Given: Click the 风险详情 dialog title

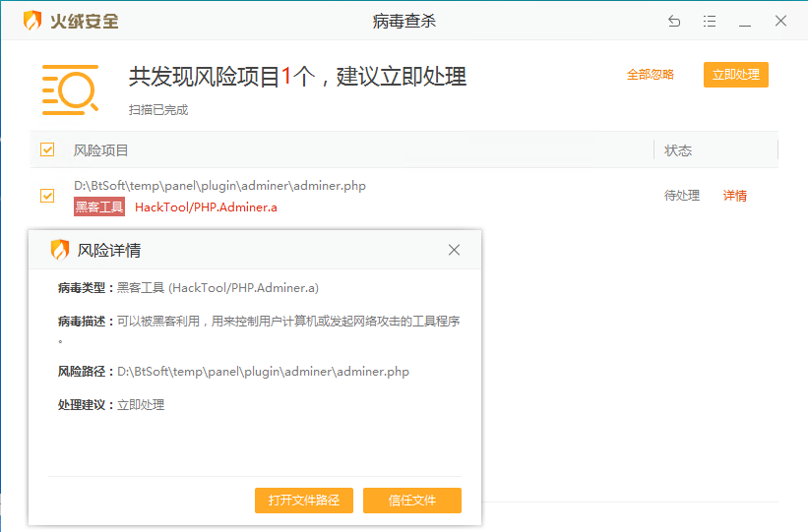Looking at the screenshot, I should (108, 251).
